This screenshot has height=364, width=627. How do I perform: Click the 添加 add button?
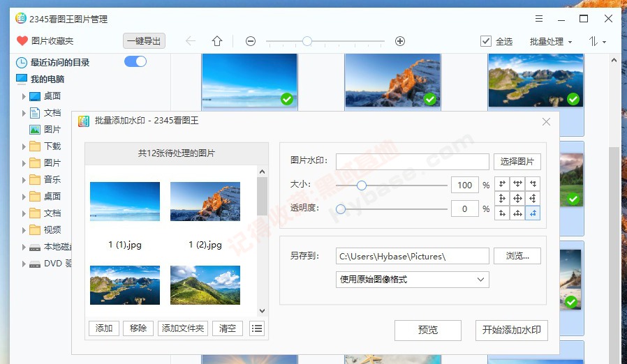(x=104, y=328)
